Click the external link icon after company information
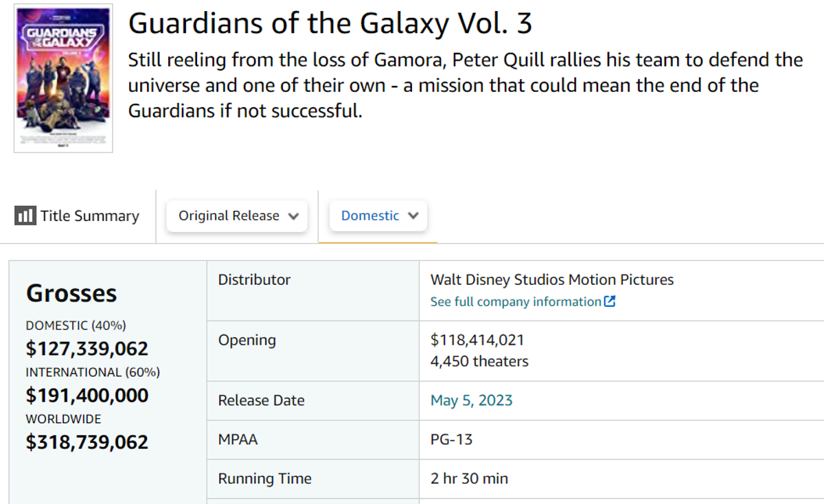824x504 pixels. tap(610, 301)
